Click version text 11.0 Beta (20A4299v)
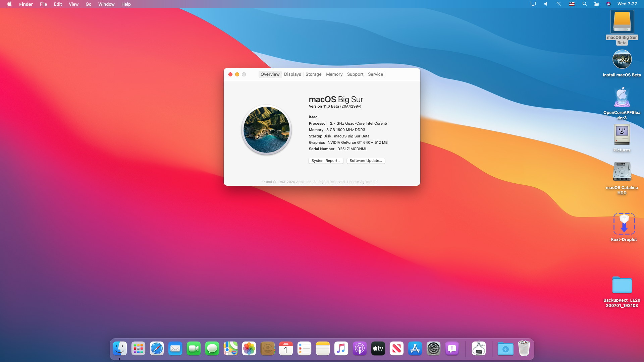This screenshot has height=362, width=644. [x=342, y=107]
